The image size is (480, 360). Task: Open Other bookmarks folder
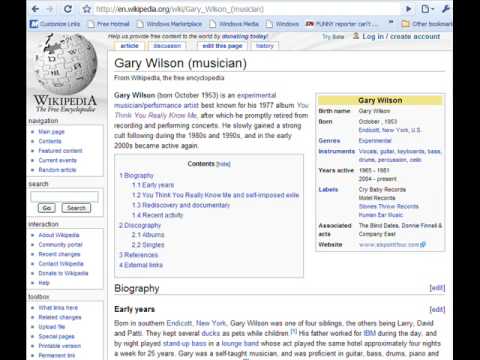427,24
